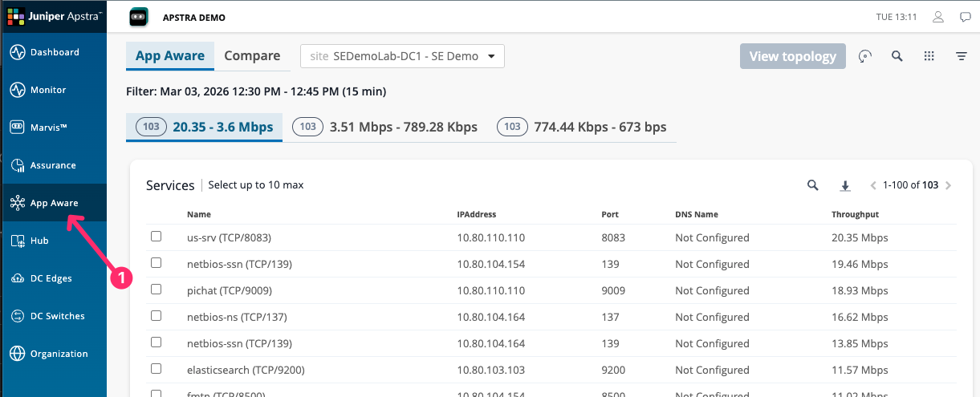The width and height of the screenshot is (980, 397).
Task: Open the filter lines icon at top right
Action: (961, 56)
